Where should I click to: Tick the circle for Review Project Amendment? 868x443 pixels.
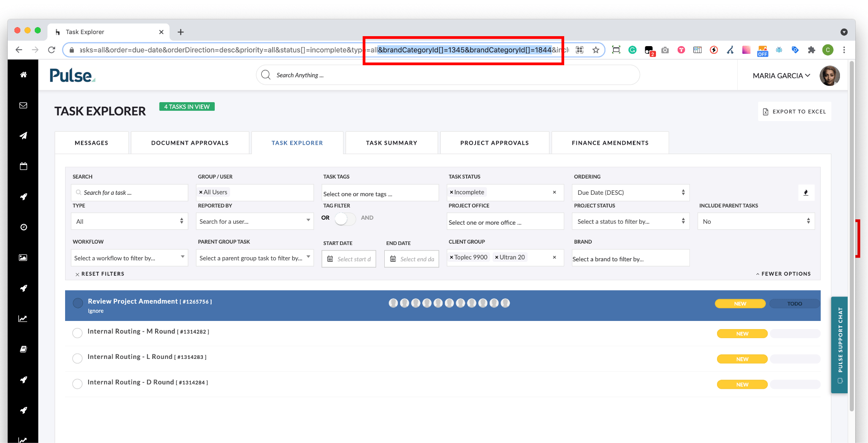[x=78, y=303]
